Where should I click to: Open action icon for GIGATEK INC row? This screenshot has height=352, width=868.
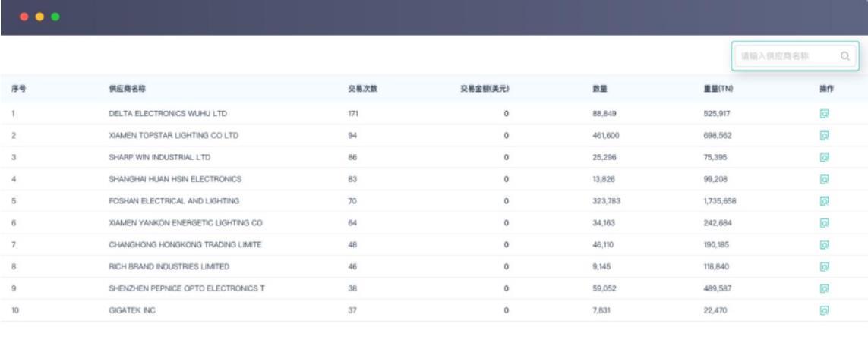[x=824, y=310]
